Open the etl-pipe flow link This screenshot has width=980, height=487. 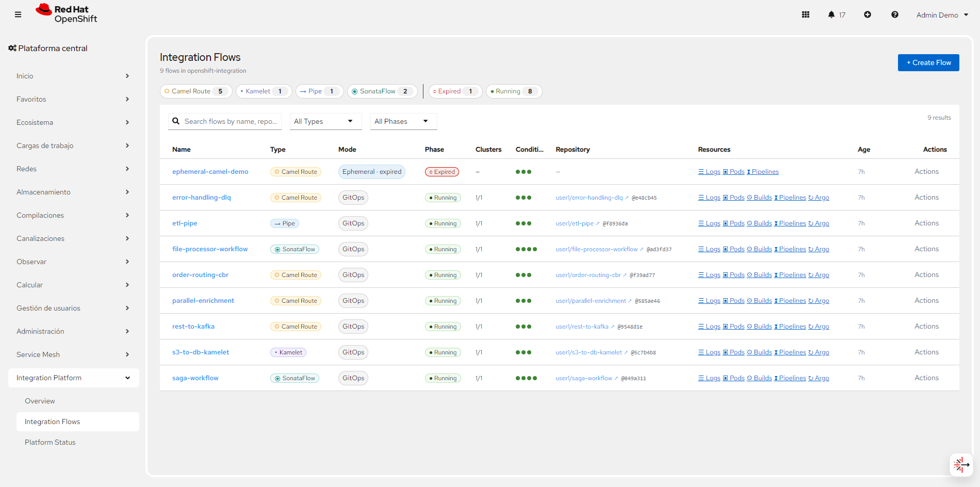185,223
